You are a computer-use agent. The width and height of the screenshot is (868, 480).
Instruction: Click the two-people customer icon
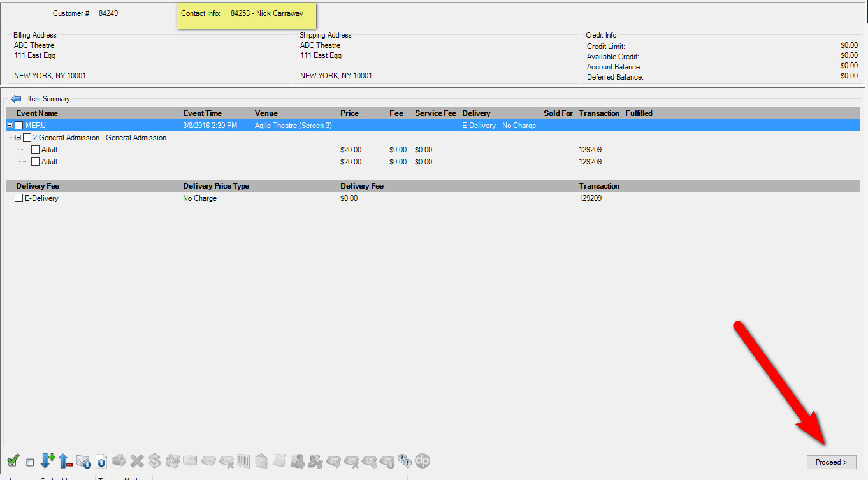[x=298, y=460]
